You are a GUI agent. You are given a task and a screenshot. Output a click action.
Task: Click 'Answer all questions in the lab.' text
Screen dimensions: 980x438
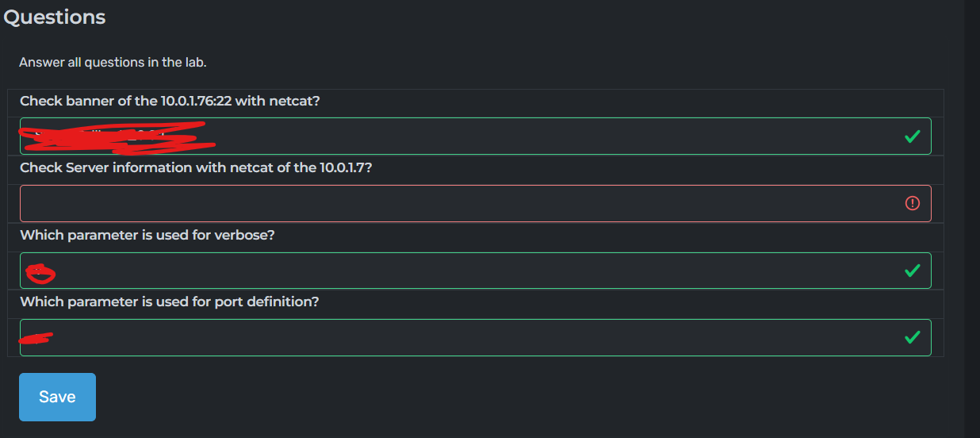(x=113, y=62)
